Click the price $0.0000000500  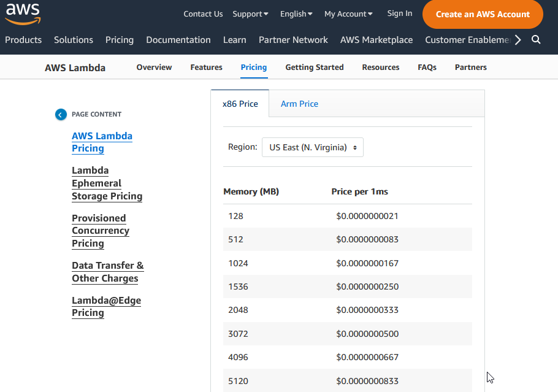367,334
